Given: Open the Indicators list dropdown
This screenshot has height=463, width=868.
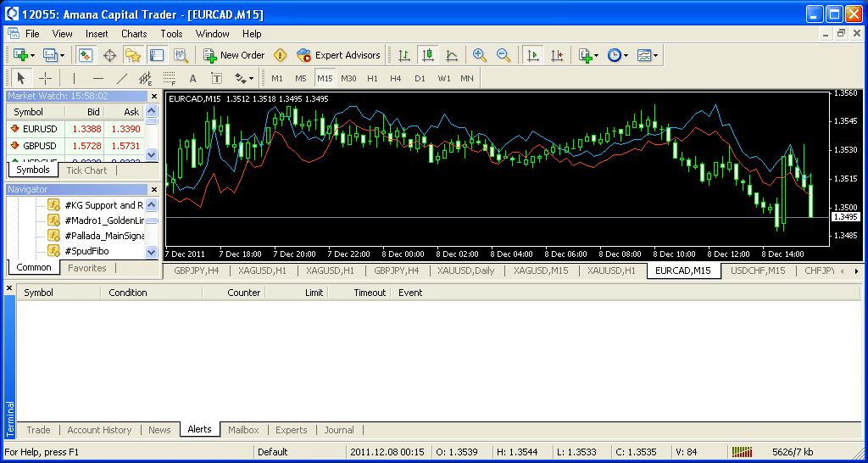Looking at the screenshot, I should coord(588,55).
